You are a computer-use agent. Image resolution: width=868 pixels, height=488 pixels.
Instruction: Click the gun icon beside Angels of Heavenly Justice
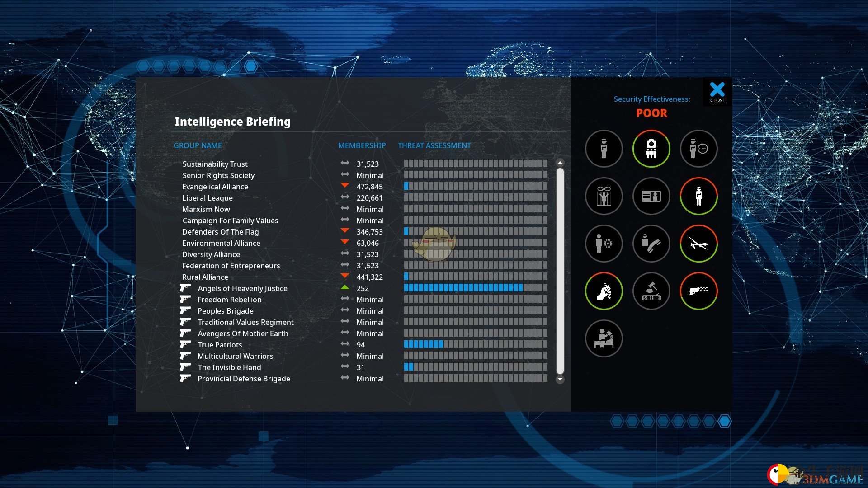pyautogui.click(x=185, y=288)
